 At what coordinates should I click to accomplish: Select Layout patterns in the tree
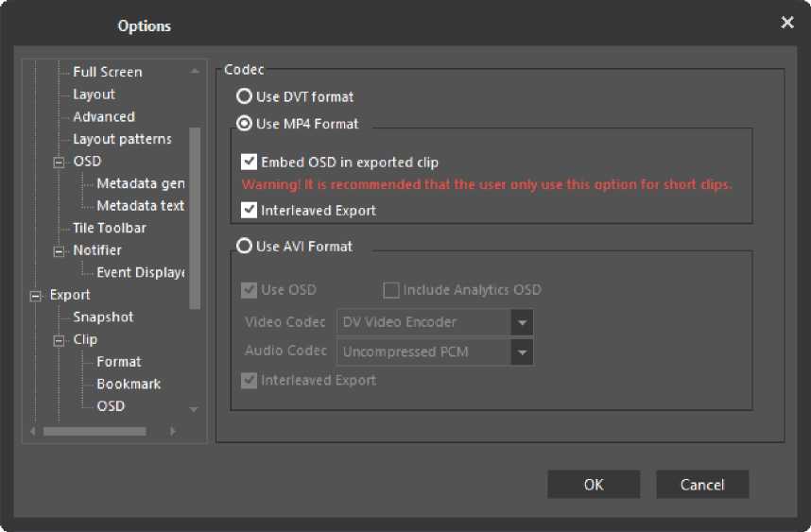(122, 139)
